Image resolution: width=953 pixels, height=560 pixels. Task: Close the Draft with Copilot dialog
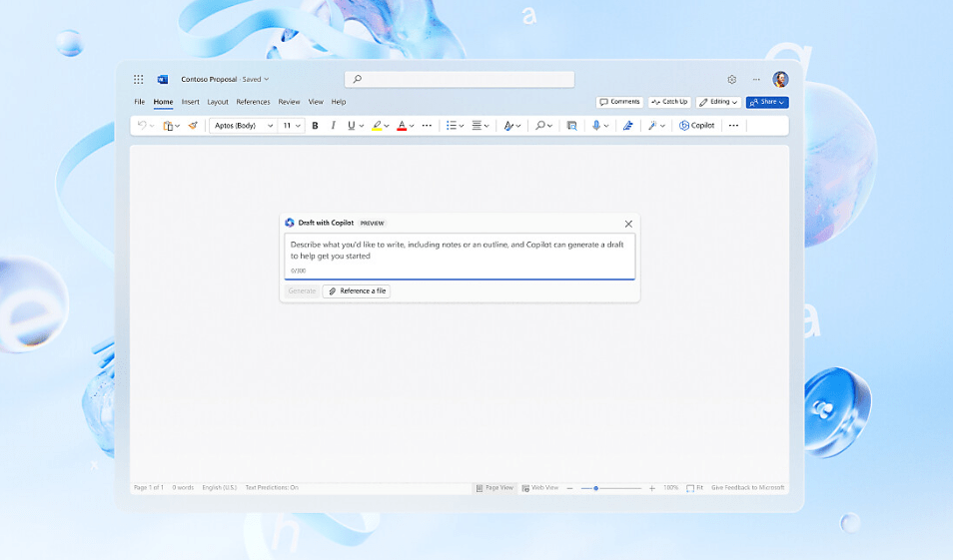click(628, 224)
